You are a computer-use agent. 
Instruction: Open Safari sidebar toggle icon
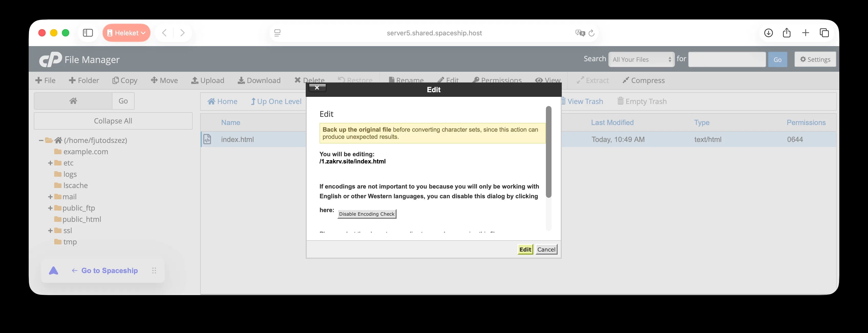[x=88, y=33]
